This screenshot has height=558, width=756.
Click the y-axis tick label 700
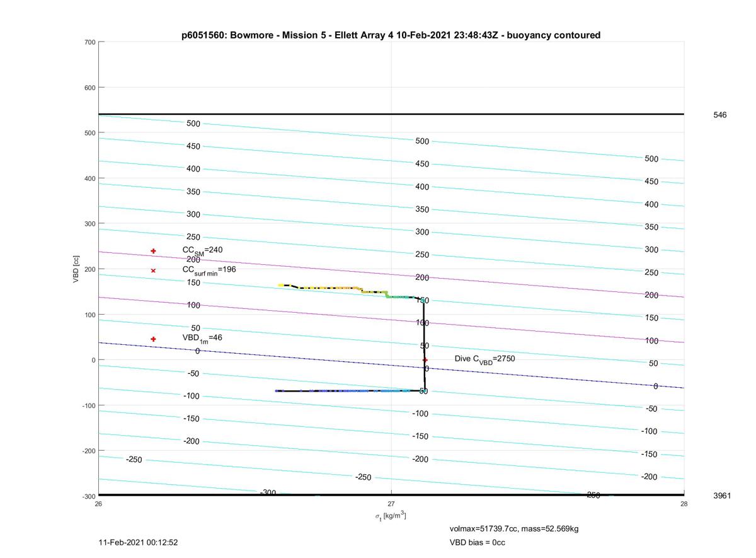89,42
